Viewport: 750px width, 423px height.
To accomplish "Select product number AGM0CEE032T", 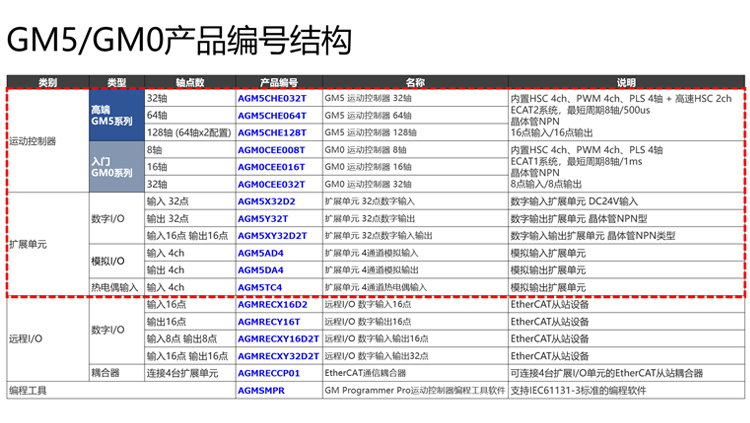I will [271, 184].
